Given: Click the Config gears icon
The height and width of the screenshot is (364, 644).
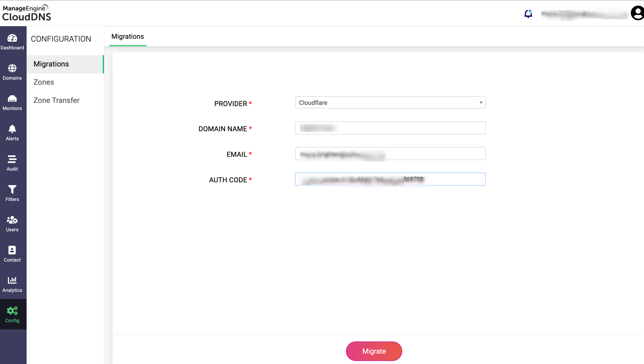Looking at the screenshot, I should [12, 311].
